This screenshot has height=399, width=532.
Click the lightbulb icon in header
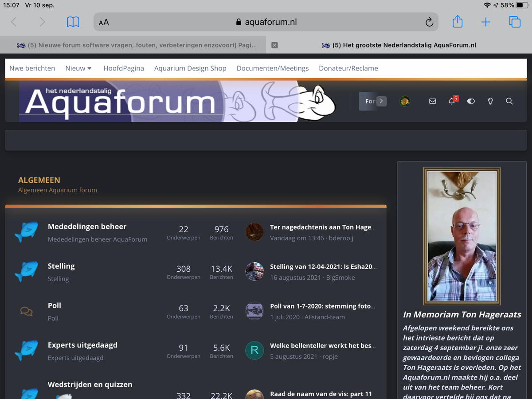(490, 102)
